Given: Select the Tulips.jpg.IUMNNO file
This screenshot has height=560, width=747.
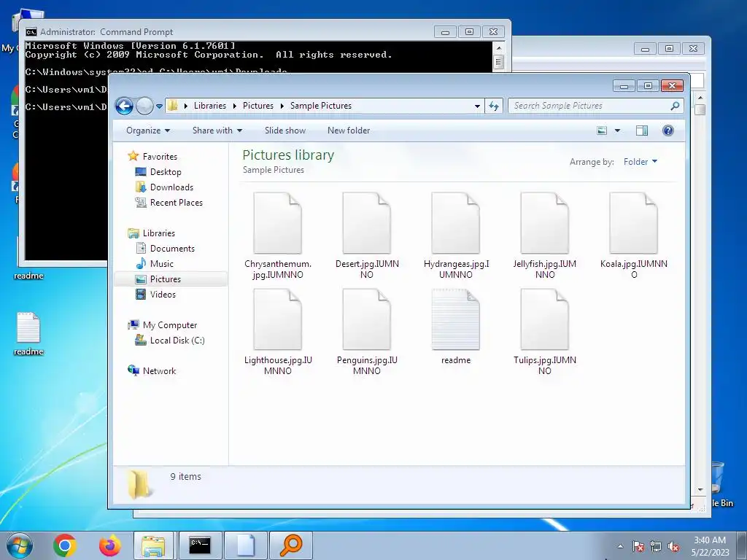Looking at the screenshot, I should tap(545, 332).
